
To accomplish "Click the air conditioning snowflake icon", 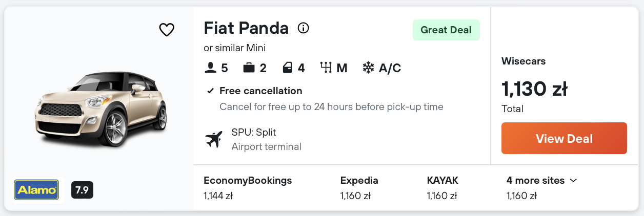I will coord(368,68).
